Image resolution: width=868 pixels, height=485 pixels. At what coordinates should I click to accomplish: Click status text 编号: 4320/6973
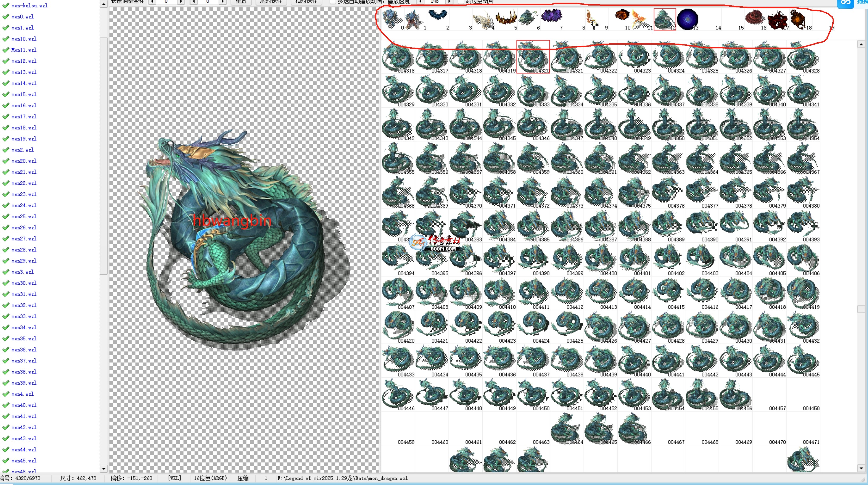(x=20, y=478)
